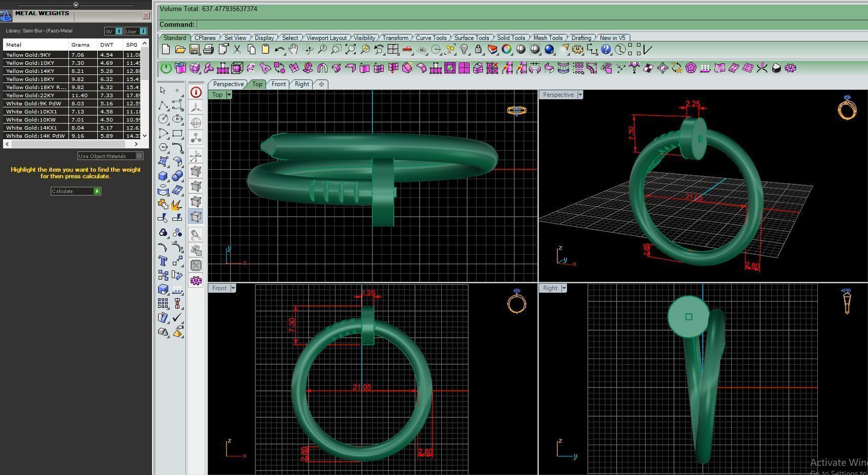Click the metal list horizontal scrollbar right arrow
868x475 pixels.
[136, 144]
